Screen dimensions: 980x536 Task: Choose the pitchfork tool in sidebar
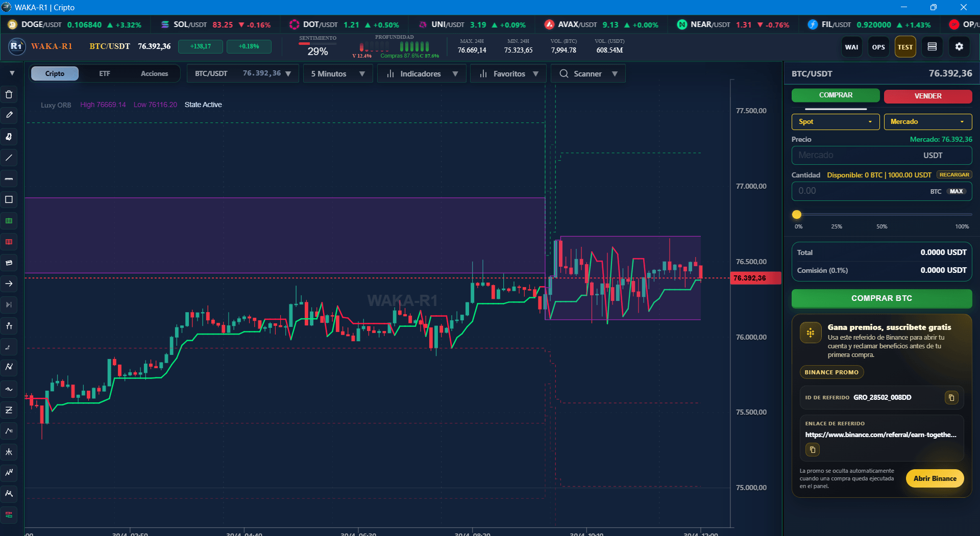(9, 452)
